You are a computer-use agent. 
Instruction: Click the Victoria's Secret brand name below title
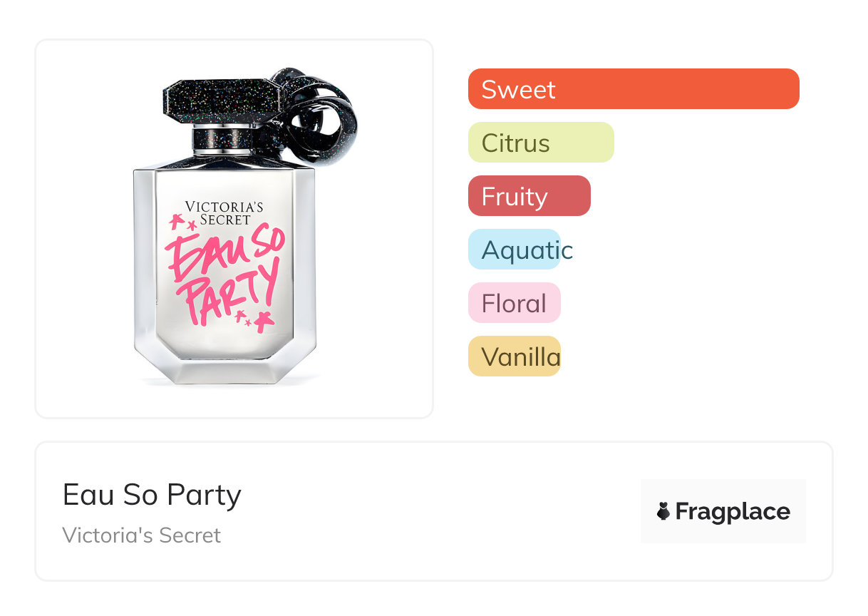point(142,535)
